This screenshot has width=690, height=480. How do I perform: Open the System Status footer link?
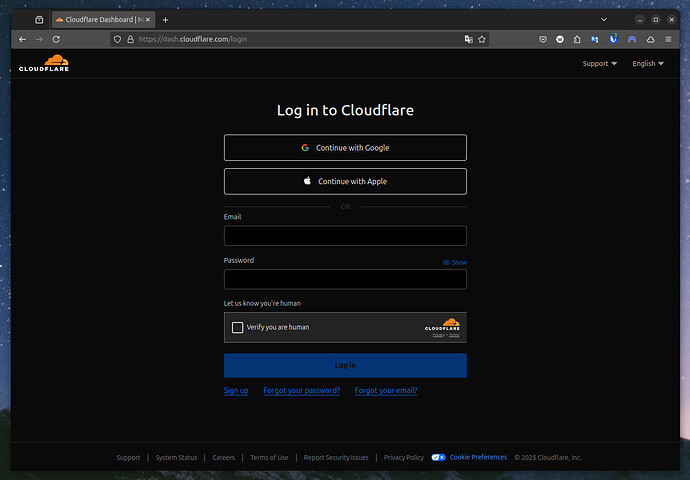click(x=176, y=458)
